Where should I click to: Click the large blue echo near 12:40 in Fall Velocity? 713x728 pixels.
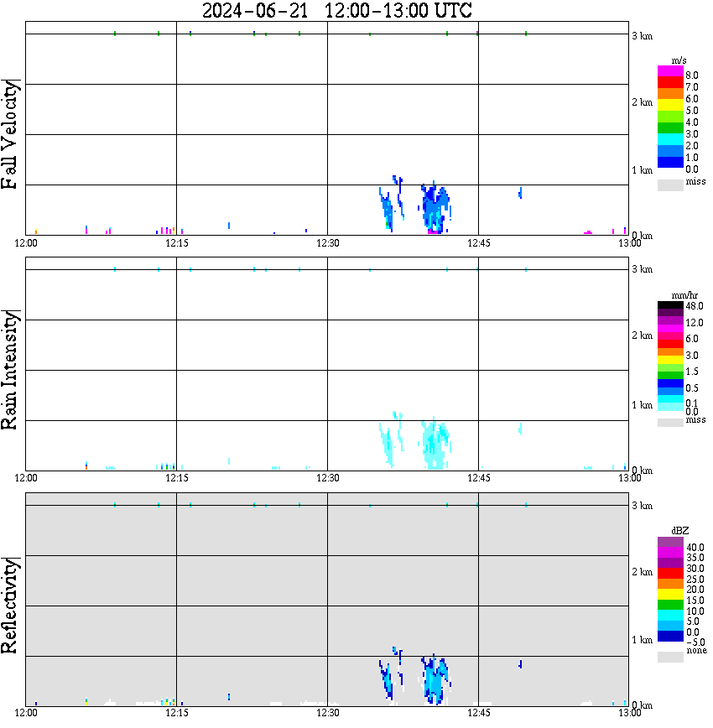(x=434, y=208)
